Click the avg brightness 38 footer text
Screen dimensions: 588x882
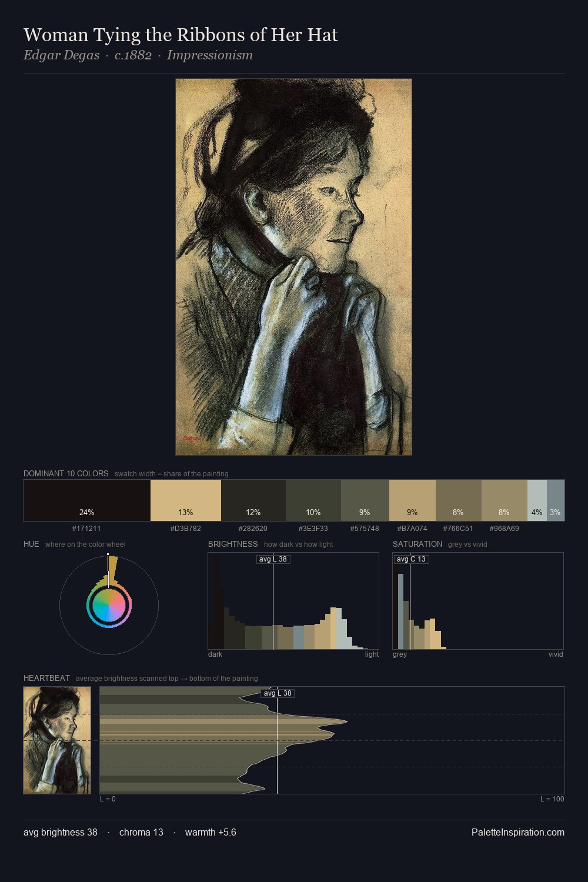61,832
